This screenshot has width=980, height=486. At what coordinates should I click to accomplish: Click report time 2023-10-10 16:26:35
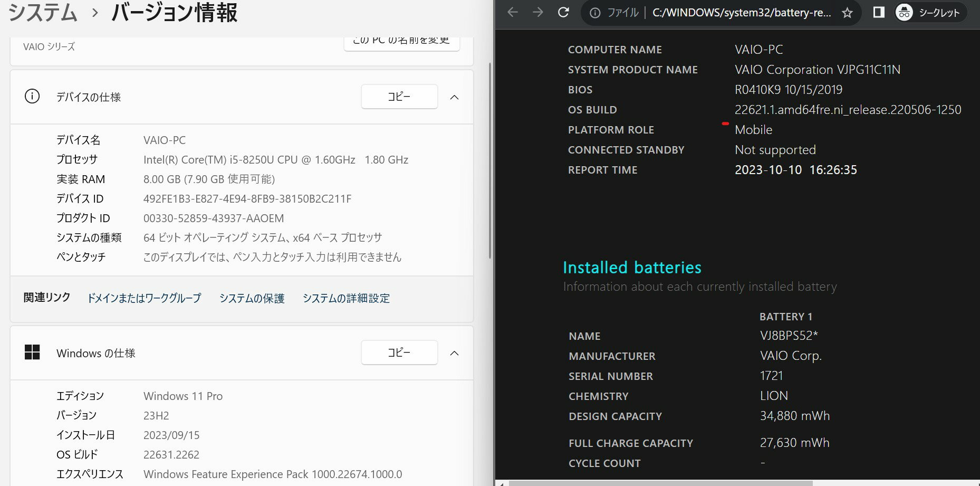pyautogui.click(x=795, y=170)
